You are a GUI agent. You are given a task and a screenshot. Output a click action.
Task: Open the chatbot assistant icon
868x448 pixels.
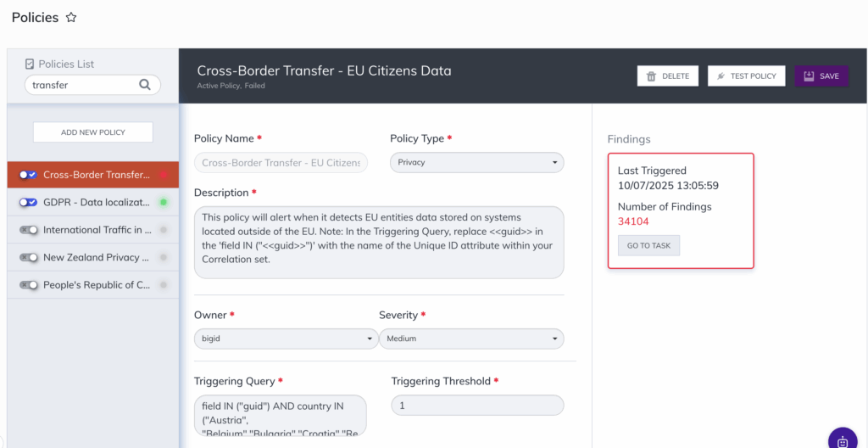[842, 440]
